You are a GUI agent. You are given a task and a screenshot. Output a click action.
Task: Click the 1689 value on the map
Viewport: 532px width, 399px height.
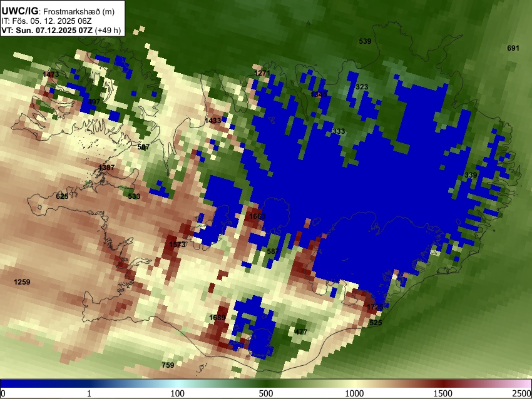tap(217, 318)
